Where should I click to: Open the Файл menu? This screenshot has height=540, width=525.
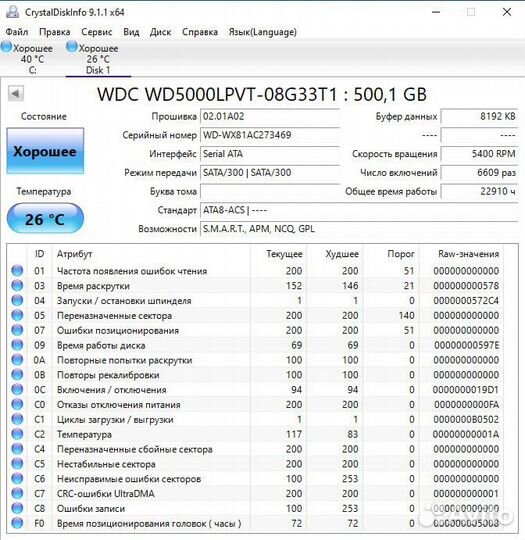(17, 32)
